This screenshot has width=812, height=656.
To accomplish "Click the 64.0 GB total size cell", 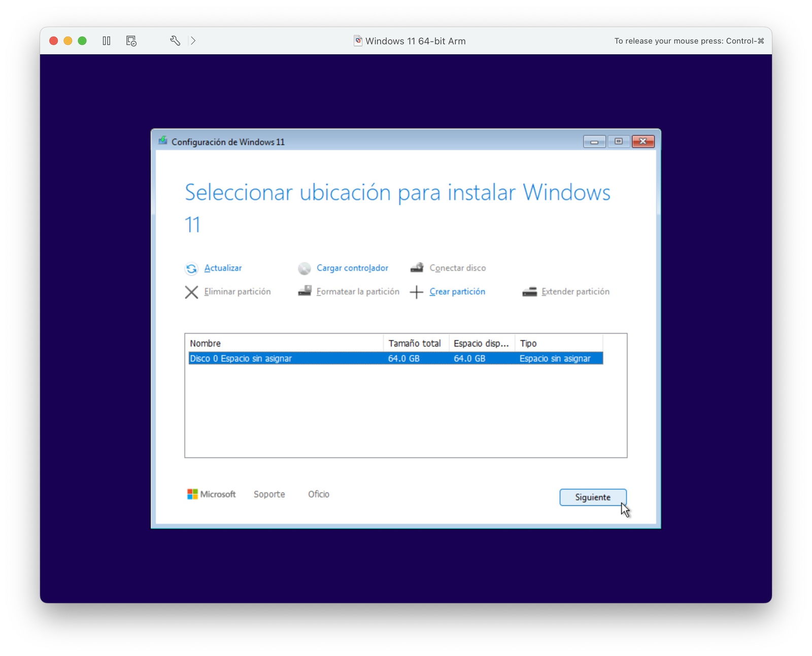I will (404, 358).
